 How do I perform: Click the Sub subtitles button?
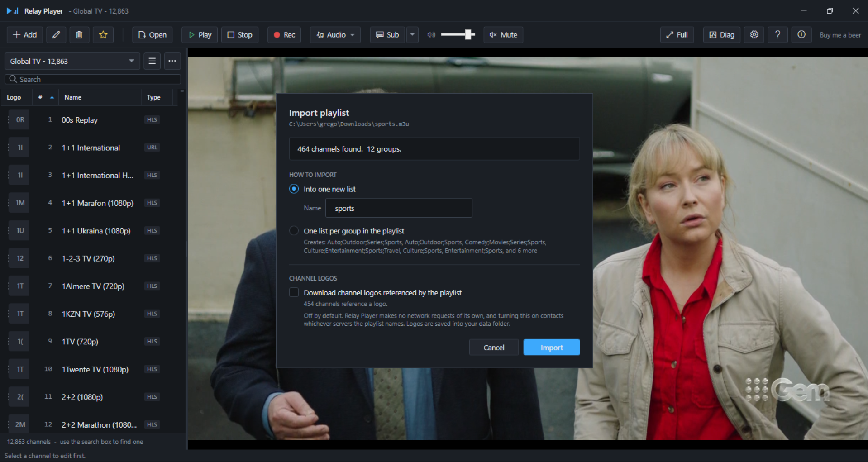click(387, 35)
